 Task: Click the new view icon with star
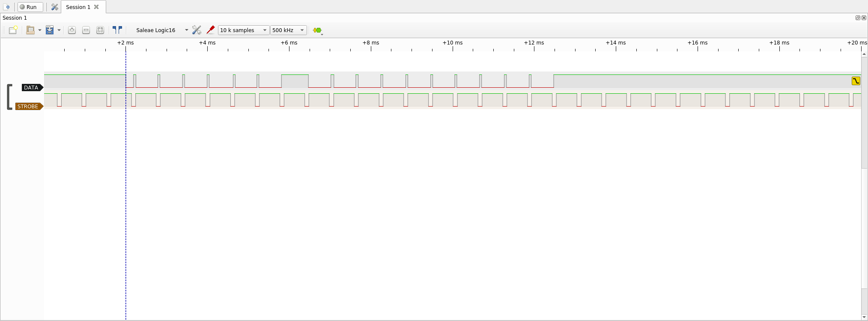(13, 30)
